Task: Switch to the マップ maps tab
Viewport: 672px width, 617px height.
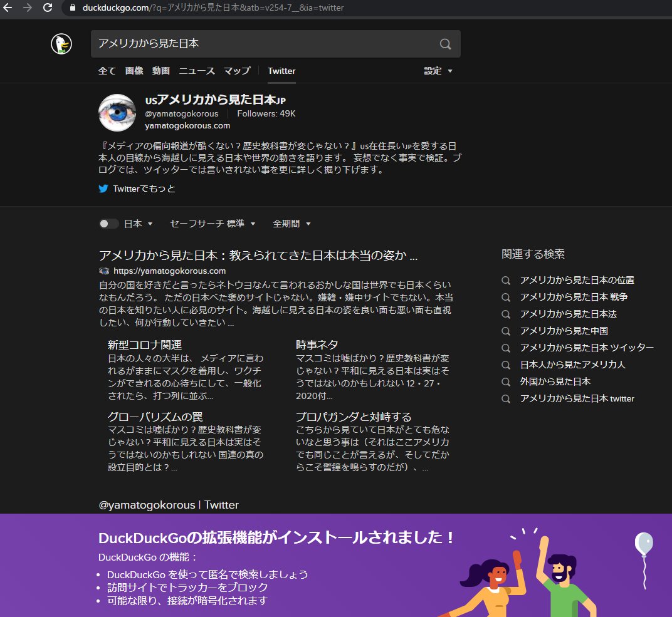Action: [237, 71]
